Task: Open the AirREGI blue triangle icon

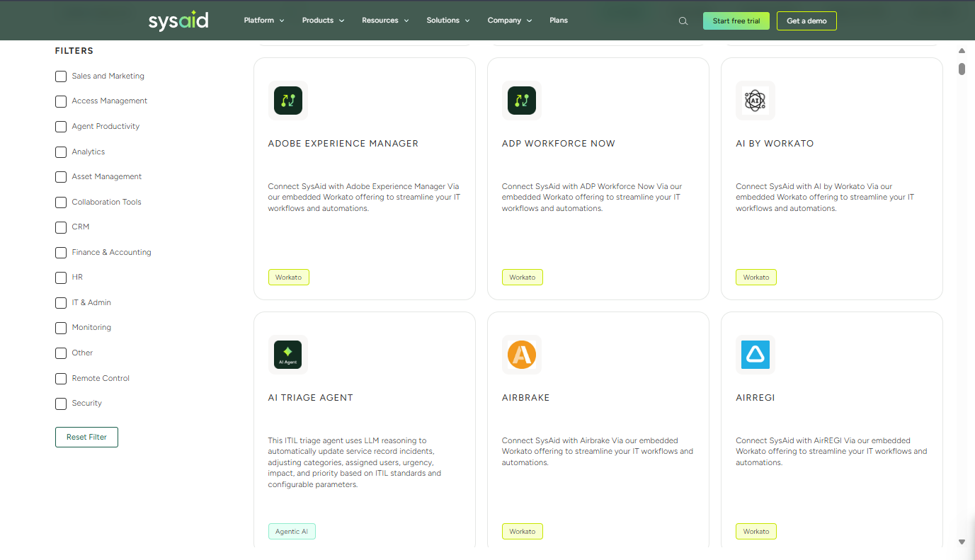Action: (755, 354)
